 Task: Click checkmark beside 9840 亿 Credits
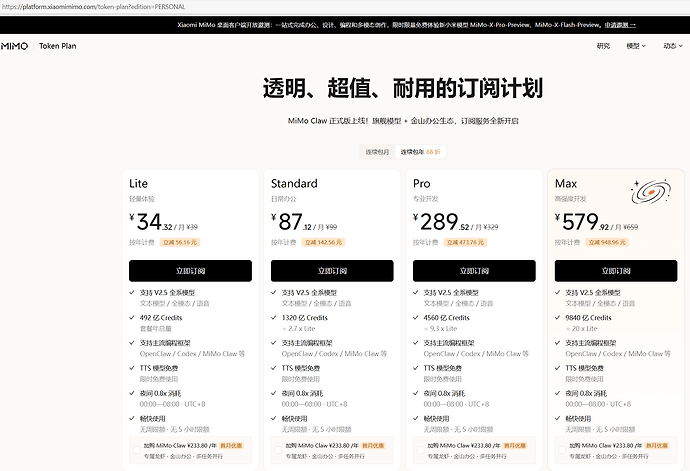click(x=558, y=317)
